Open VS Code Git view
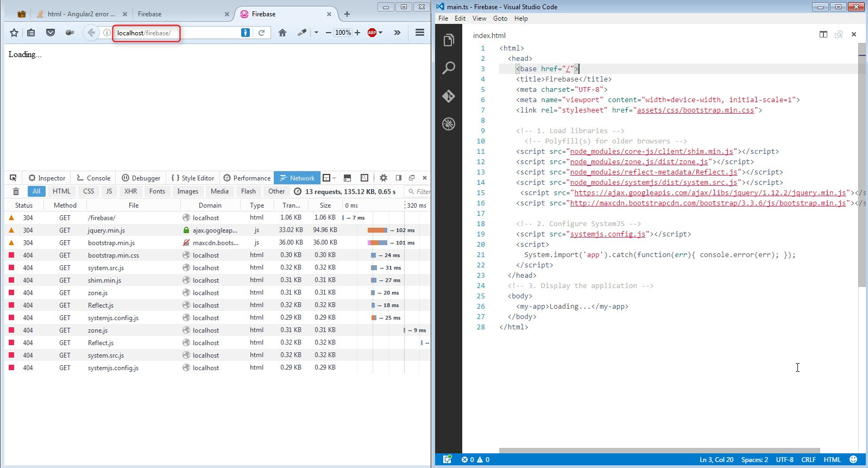868x468 pixels. click(449, 96)
